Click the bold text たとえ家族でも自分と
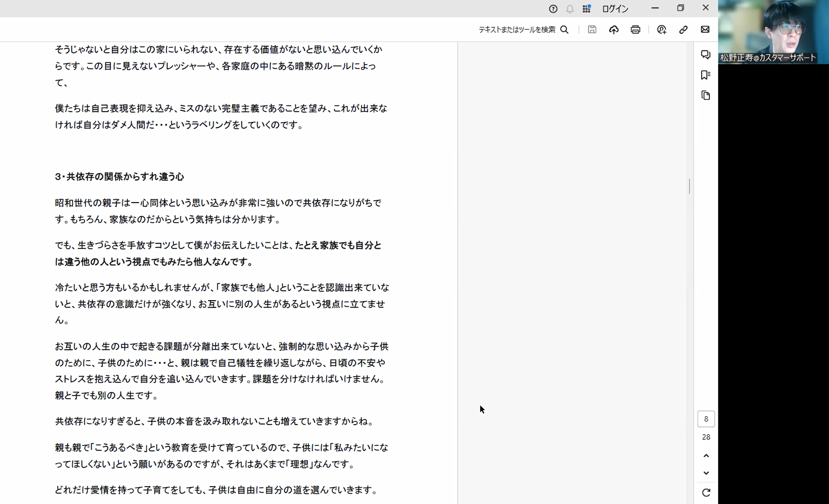The height and width of the screenshot is (504, 829). tap(338, 245)
